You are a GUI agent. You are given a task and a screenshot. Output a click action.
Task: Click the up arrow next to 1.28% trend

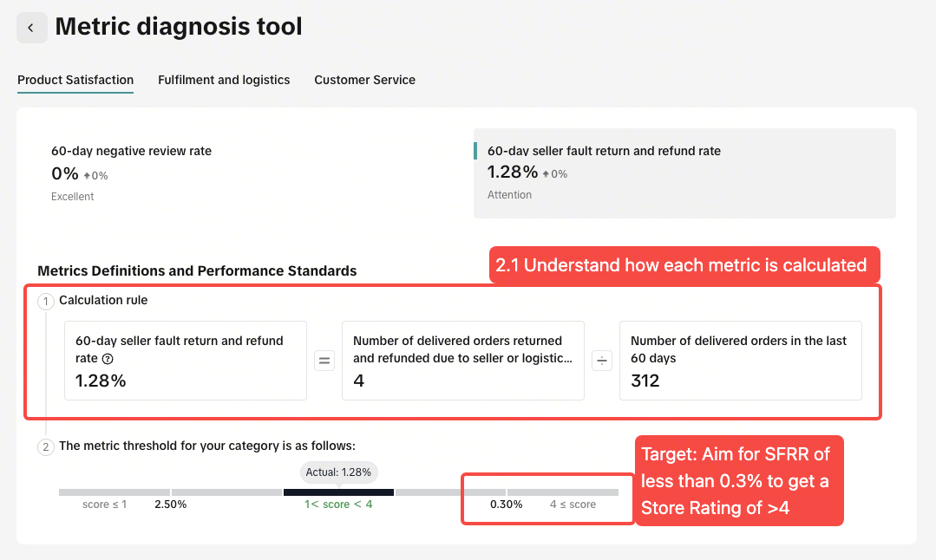(x=546, y=174)
